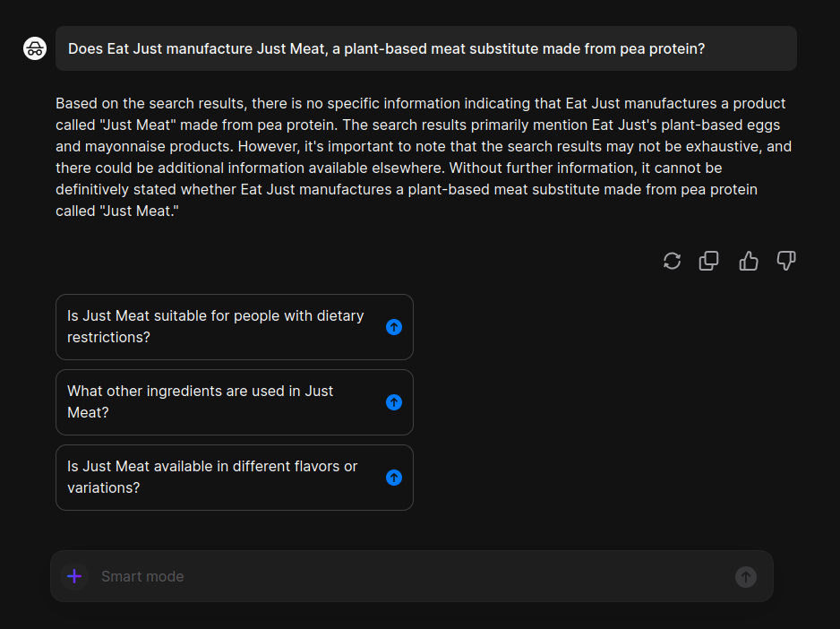This screenshot has height=629, width=840.
Task: Mark the response with thumbs down
Action: (786, 261)
